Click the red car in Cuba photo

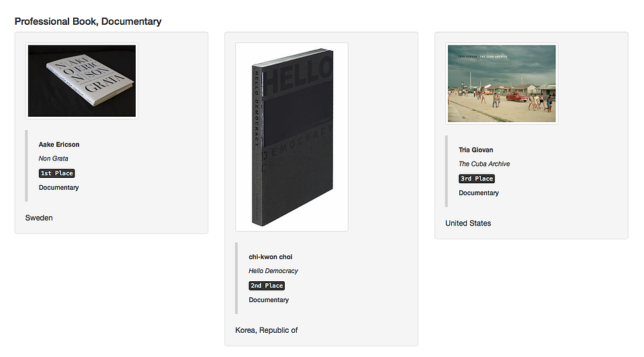[516, 97]
